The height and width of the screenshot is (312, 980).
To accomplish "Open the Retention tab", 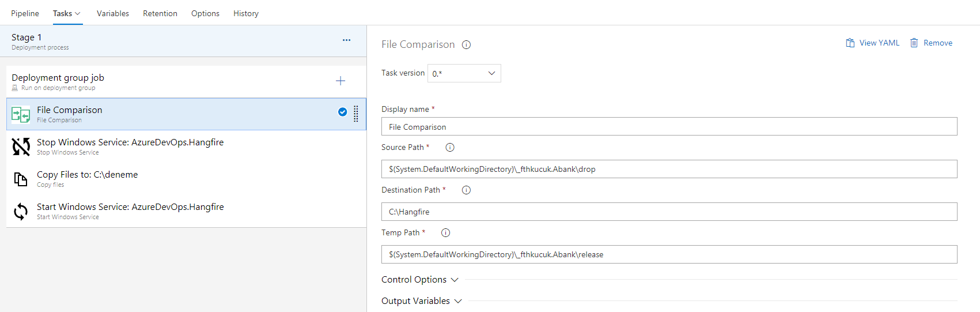I will (160, 13).
